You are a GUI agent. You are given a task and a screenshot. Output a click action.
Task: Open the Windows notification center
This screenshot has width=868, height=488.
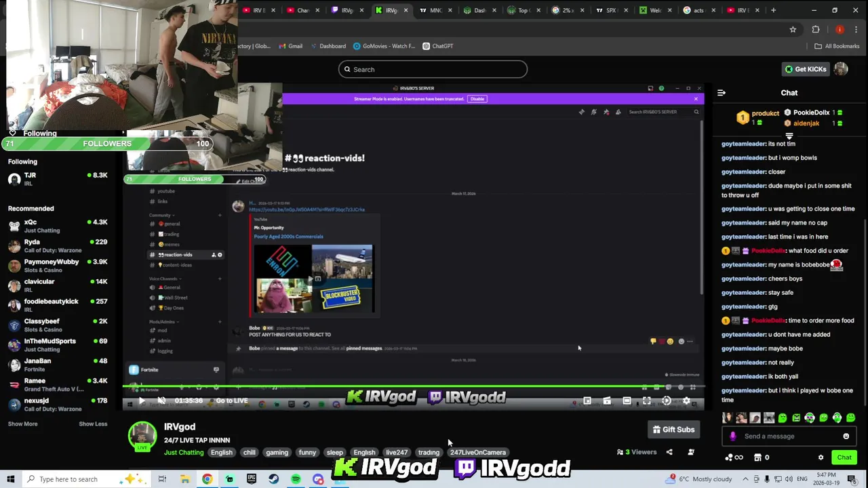[852, 479]
